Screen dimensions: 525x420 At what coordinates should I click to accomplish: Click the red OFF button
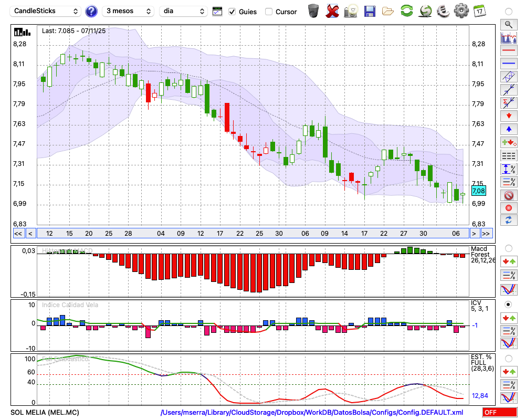(499, 412)
